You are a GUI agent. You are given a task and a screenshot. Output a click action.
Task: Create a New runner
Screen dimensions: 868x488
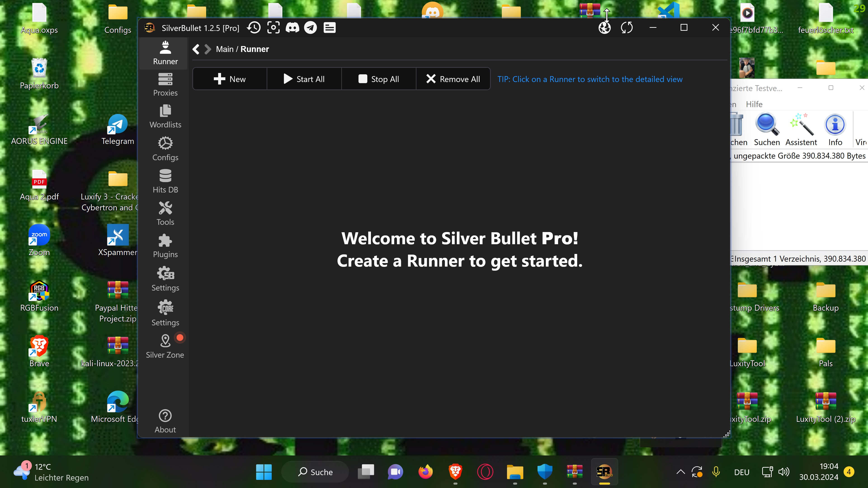pyautogui.click(x=230, y=79)
